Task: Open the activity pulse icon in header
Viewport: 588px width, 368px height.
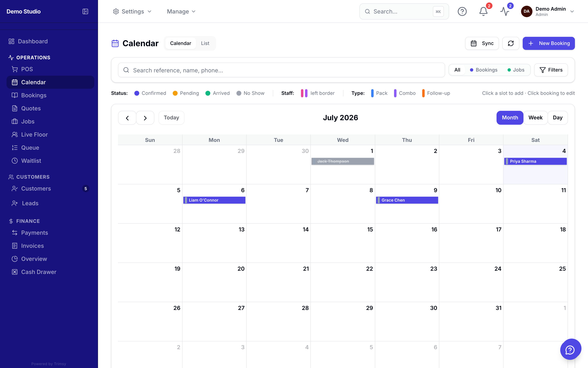Action: pos(505,11)
